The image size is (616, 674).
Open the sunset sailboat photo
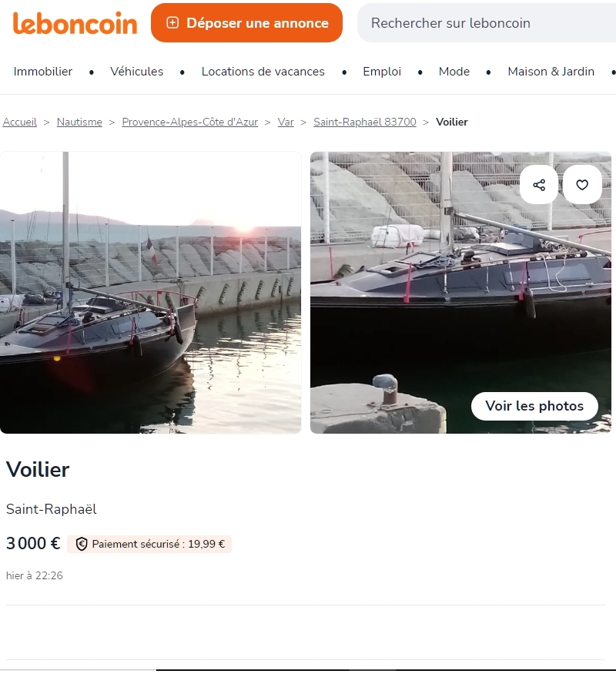click(150, 292)
